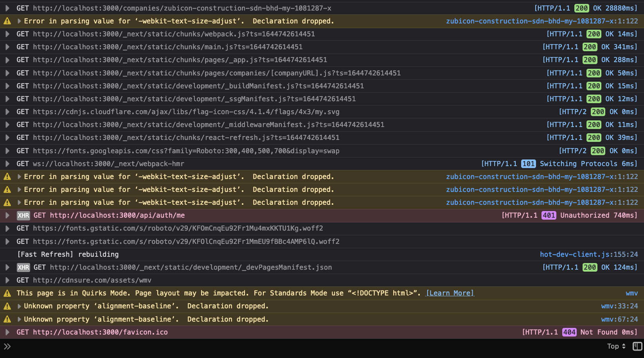
Task: Click the double-chevron icon at the bottom left
Action: coord(7,346)
